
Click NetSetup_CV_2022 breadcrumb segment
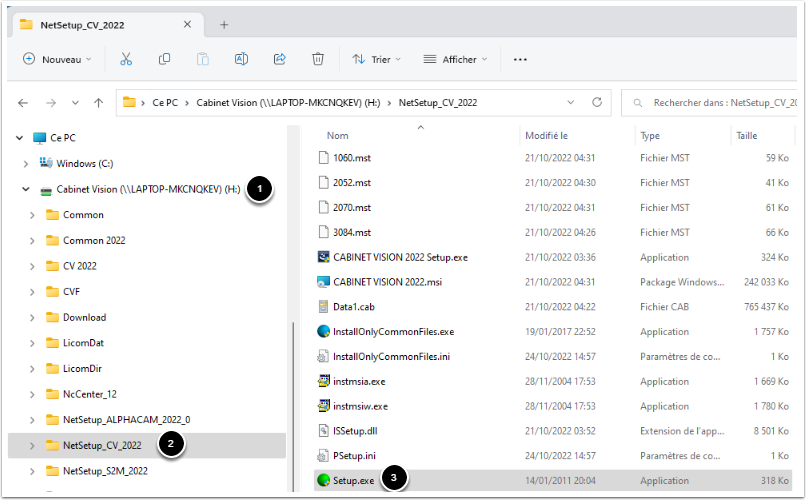pos(438,103)
